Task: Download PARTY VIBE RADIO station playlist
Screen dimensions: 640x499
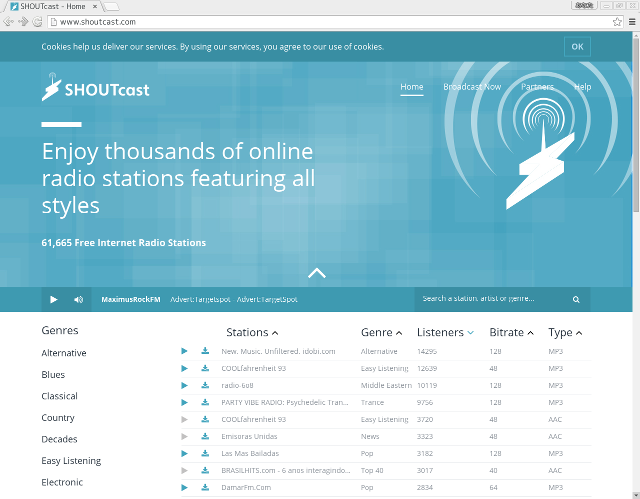Action: pyautogui.click(x=205, y=402)
